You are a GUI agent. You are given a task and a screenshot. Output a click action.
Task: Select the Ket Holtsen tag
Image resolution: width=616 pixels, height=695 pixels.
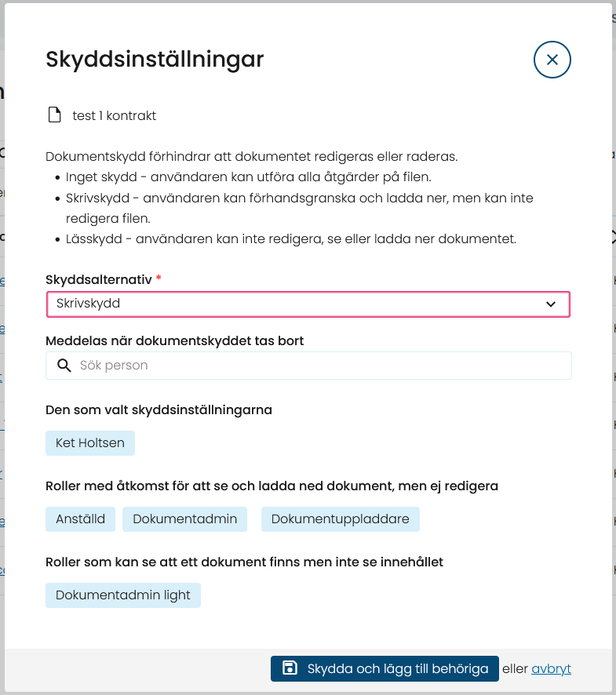pyautogui.click(x=90, y=442)
